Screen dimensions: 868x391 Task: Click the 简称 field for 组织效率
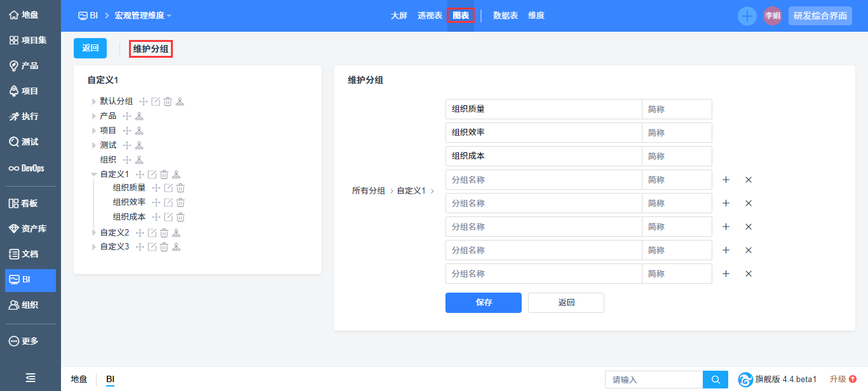[x=676, y=133]
